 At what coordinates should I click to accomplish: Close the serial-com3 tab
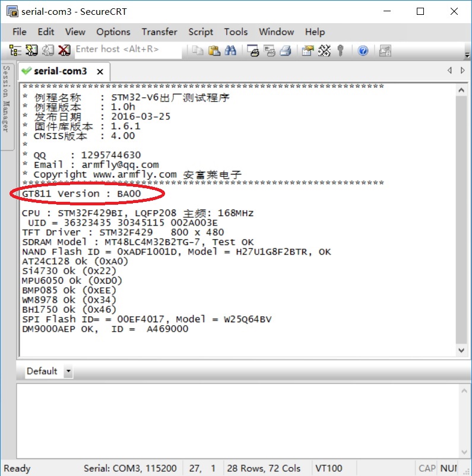[100, 72]
